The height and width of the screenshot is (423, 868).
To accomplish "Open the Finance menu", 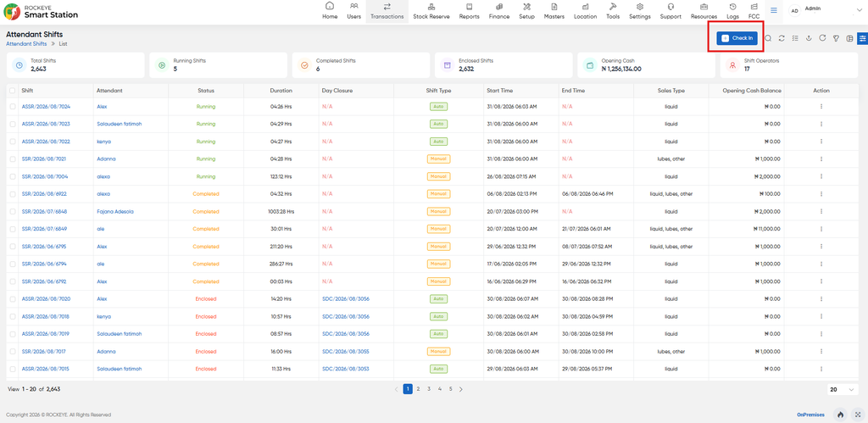I will 499,11.
